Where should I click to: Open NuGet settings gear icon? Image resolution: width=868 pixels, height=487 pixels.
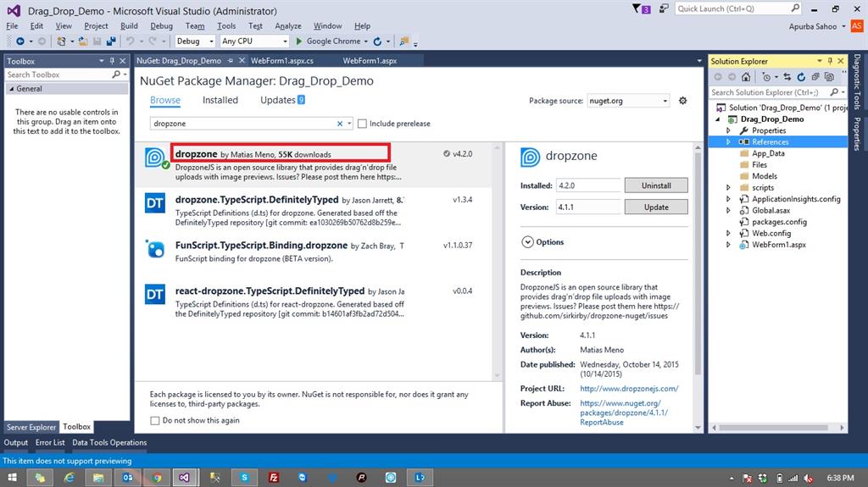pos(682,100)
